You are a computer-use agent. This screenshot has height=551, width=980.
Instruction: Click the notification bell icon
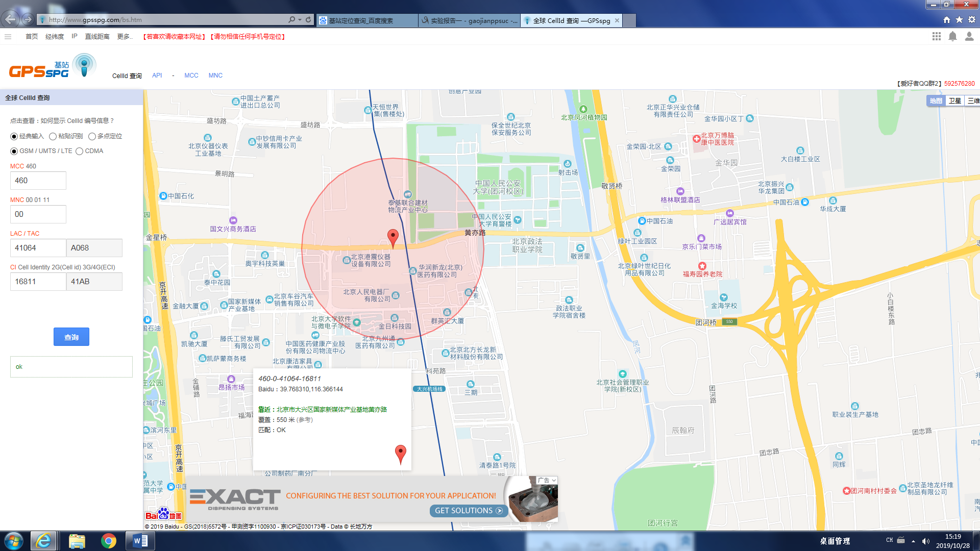point(952,36)
